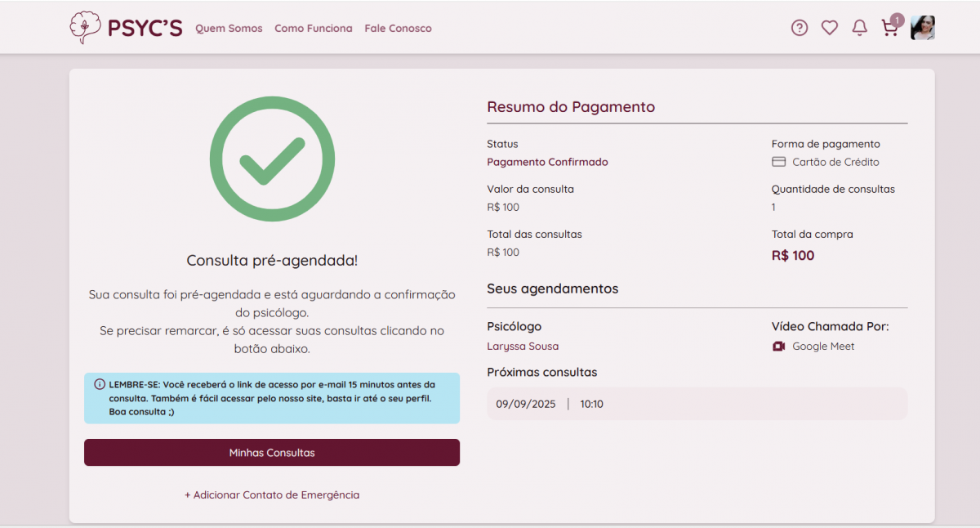
Task: Open favorites via the heart icon
Action: 830,28
